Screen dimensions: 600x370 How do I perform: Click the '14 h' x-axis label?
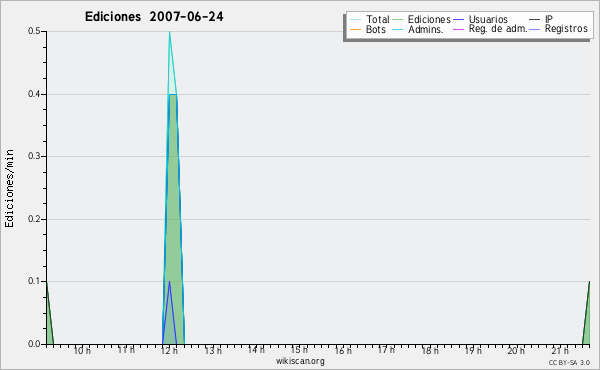pos(256,350)
